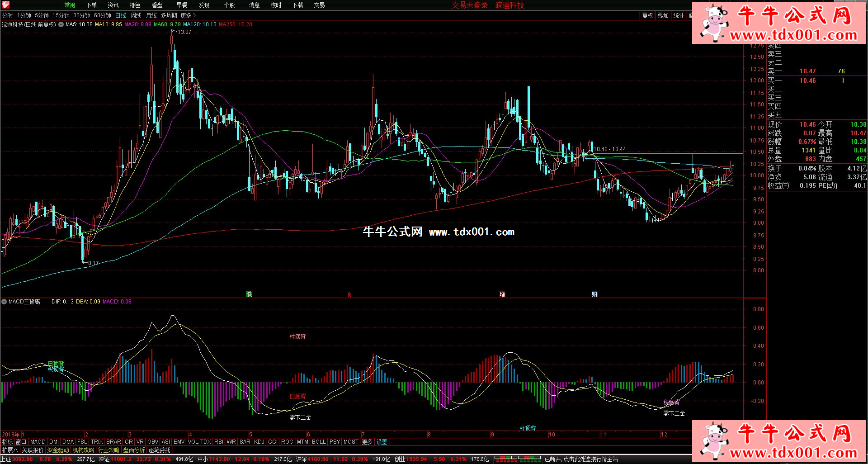
Task: Open the 特色 menu
Action: point(135,5)
